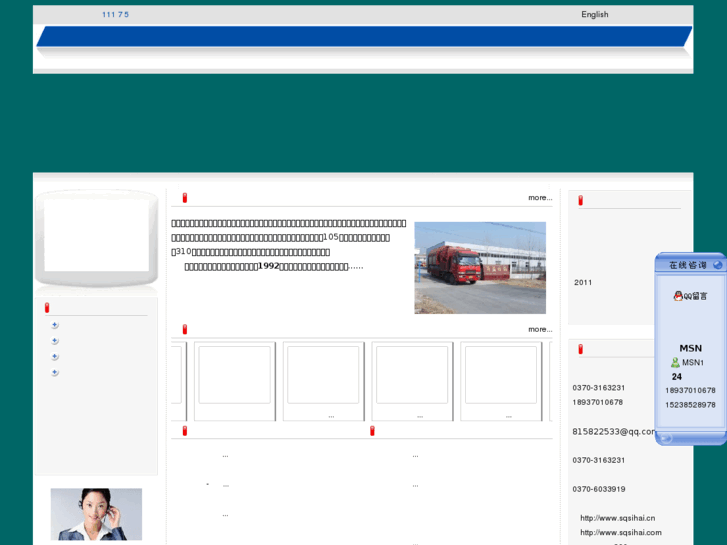Click the last blue plus bullet in sidebar
Screen dimensions: 727x545
click(x=55, y=372)
